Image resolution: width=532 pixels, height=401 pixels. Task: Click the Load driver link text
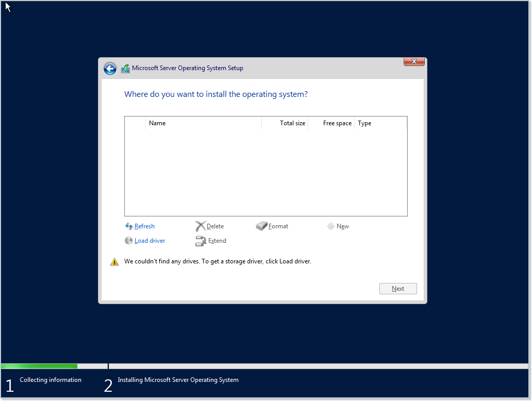pos(149,240)
